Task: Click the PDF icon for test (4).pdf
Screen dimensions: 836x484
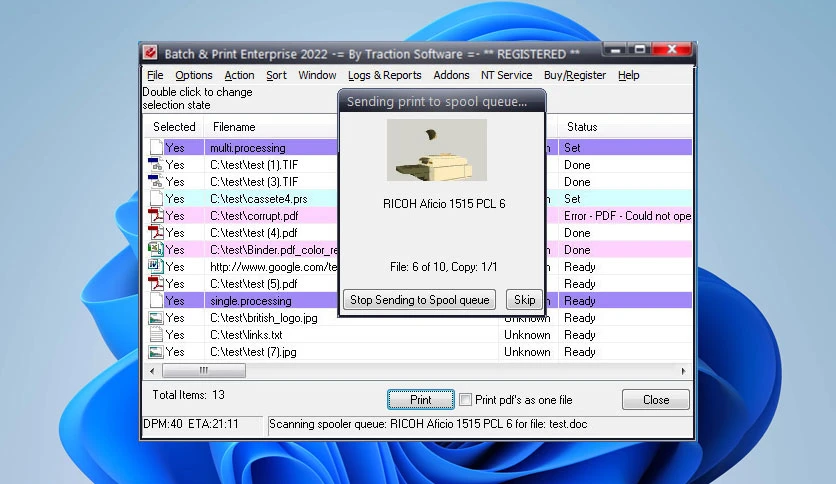Action: (x=155, y=232)
